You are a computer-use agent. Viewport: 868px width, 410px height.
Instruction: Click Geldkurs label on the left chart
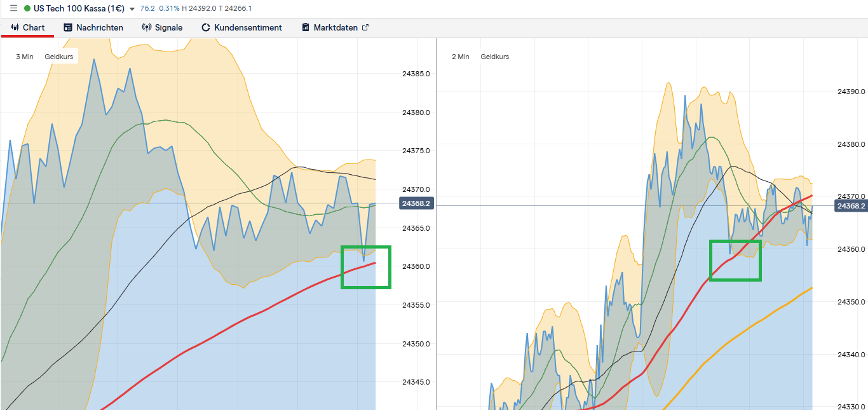tap(59, 57)
